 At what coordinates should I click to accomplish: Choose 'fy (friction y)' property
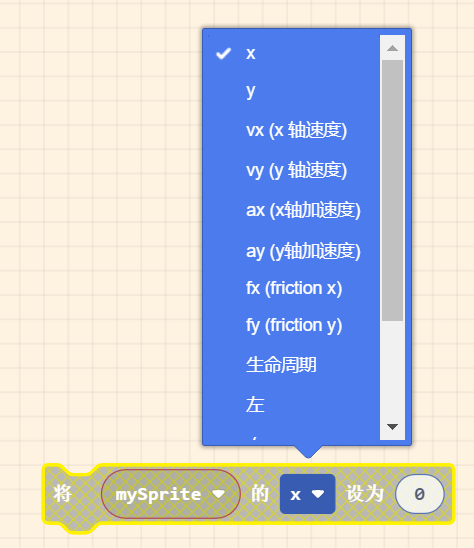pos(291,325)
